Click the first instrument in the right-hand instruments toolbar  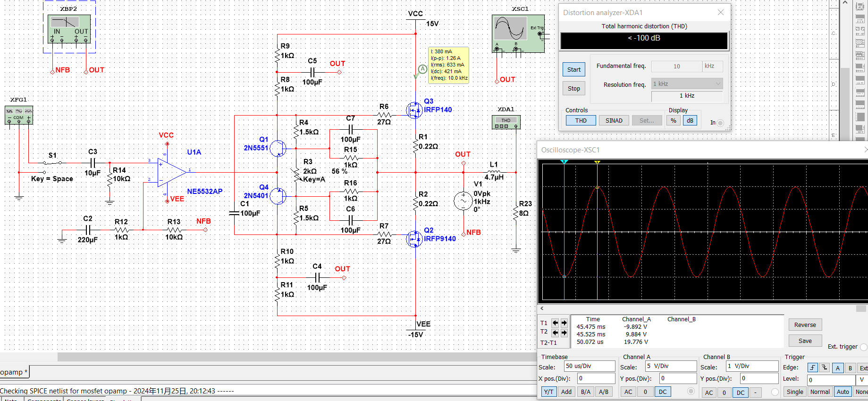coord(860,6)
